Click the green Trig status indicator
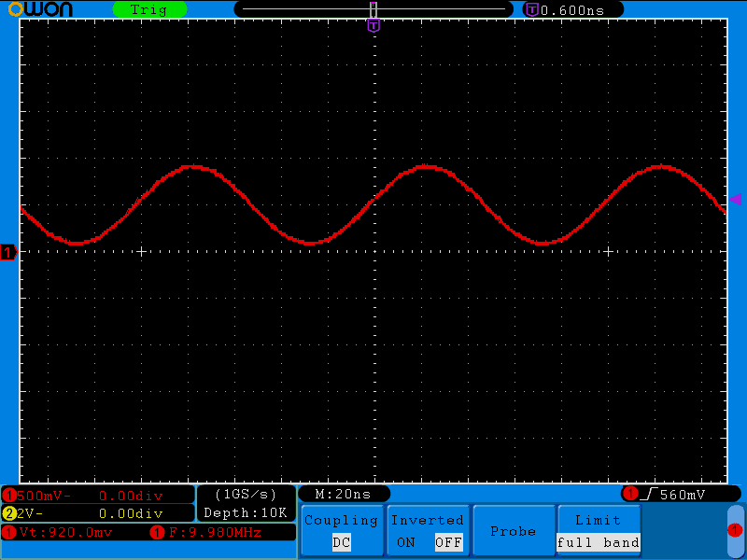The height and width of the screenshot is (560, 747). pos(148,9)
